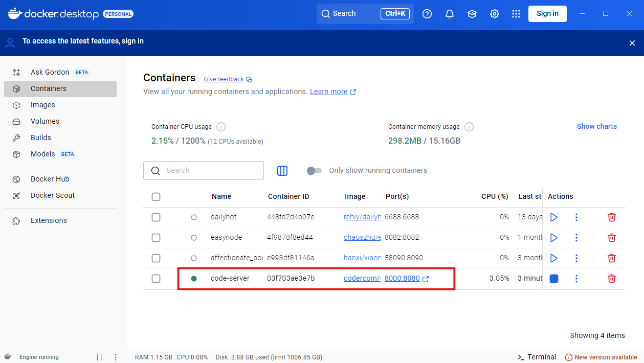Open Docker Scout in sidebar
The image size is (644, 363).
coord(60,196)
